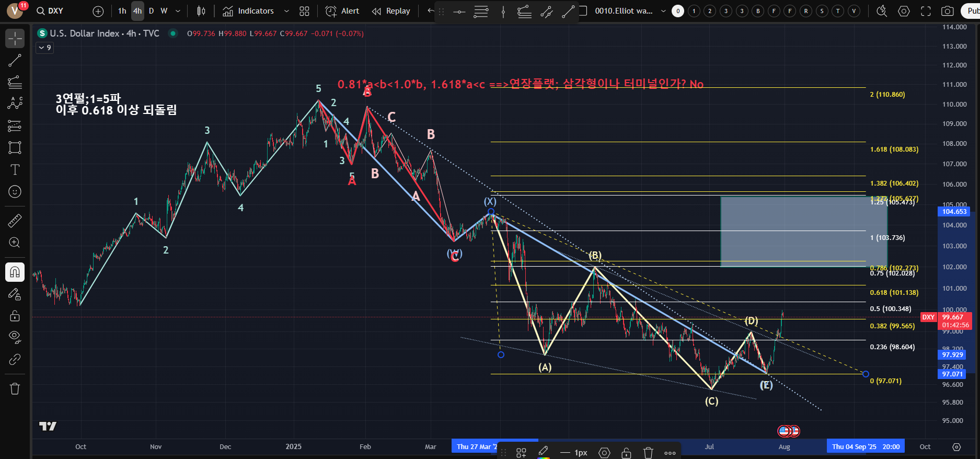This screenshot has height=459, width=980.
Task: Toggle magnet mode in left toolbar
Action: click(x=15, y=272)
